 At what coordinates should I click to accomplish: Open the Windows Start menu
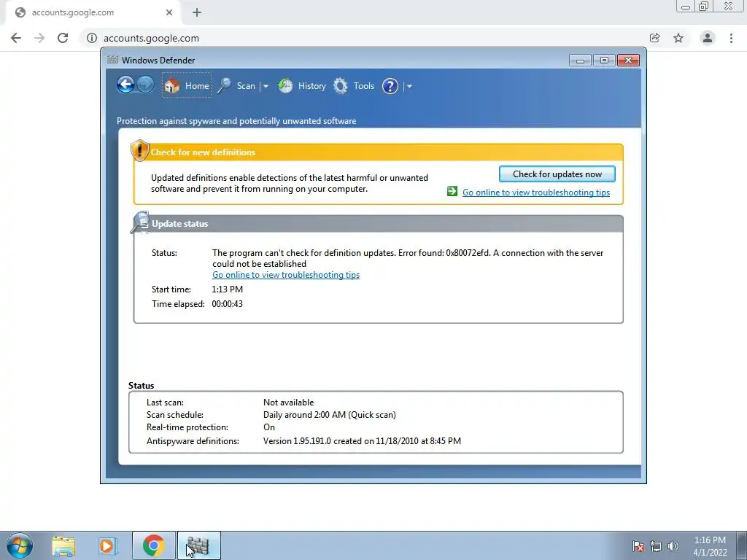pos(20,545)
